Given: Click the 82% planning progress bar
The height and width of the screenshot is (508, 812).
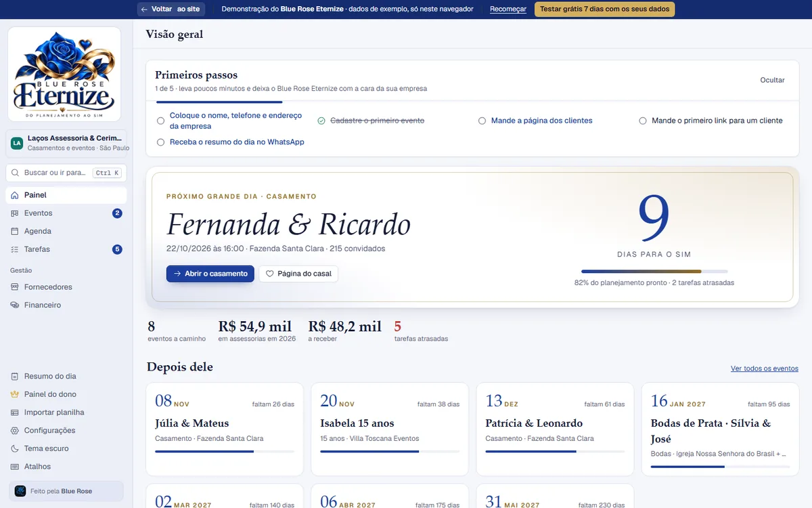Looking at the screenshot, I should [654, 272].
